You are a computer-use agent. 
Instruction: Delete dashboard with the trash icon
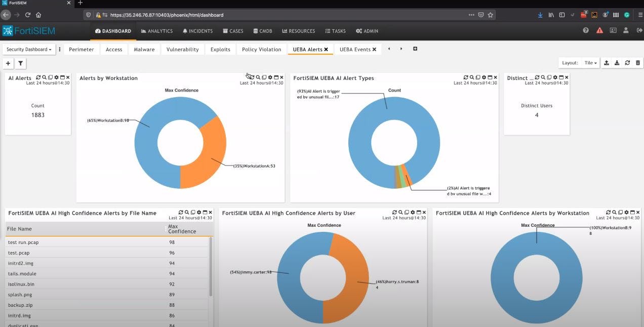[x=638, y=63]
